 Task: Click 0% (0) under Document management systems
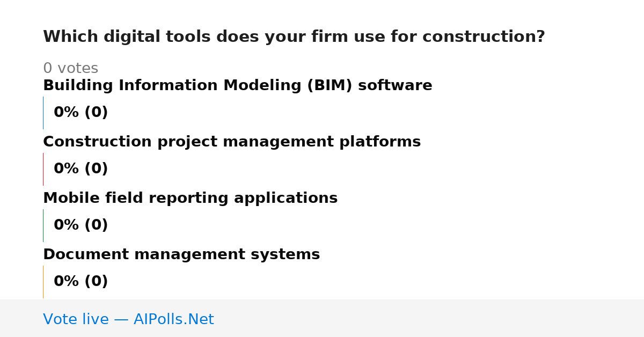[x=81, y=282]
